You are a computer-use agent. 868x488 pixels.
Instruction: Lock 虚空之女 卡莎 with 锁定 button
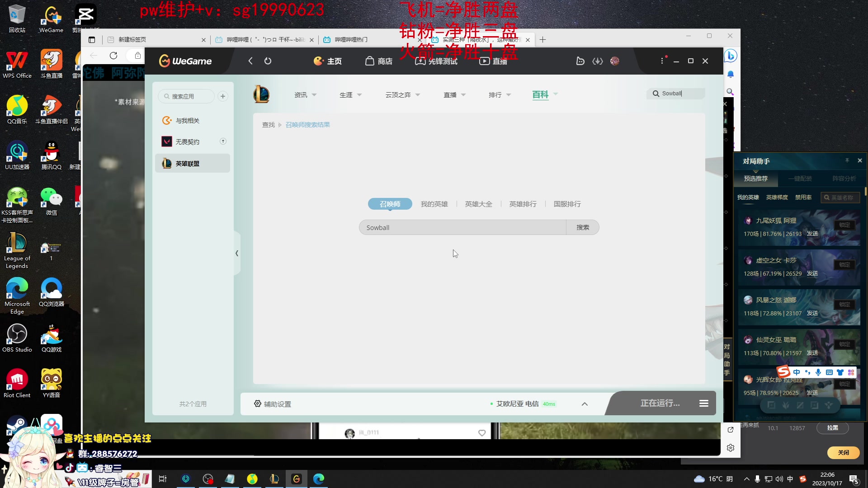click(844, 265)
